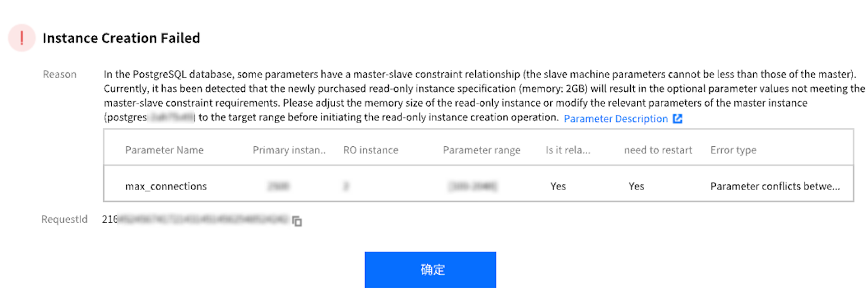
Task: Click the Yes value under need to restart
Action: pyautogui.click(x=636, y=186)
